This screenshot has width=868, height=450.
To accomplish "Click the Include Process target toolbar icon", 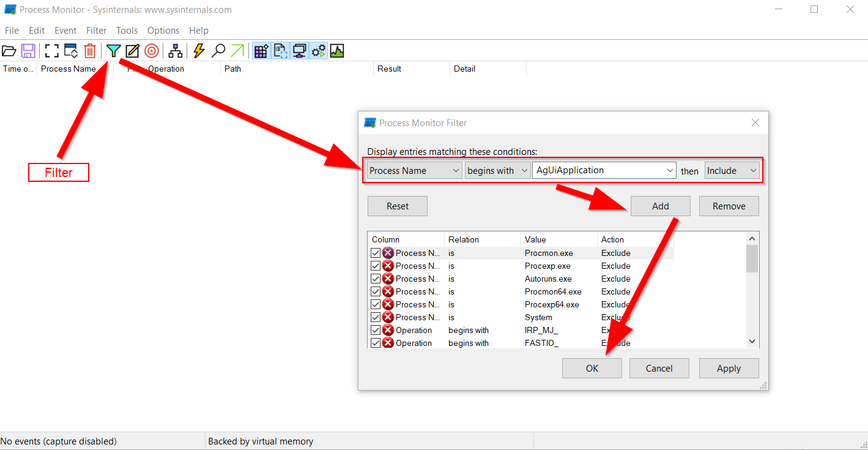I will [x=152, y=51].
